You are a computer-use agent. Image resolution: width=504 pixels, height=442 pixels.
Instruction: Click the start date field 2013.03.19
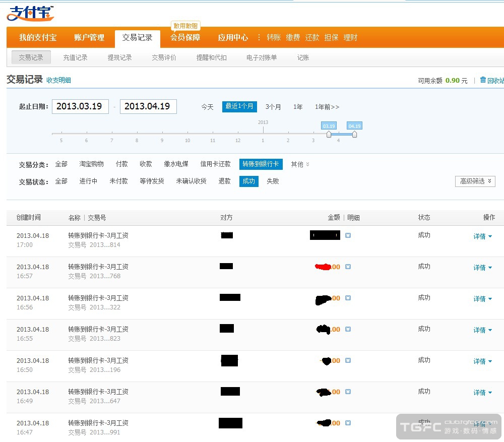click(80, 106)
